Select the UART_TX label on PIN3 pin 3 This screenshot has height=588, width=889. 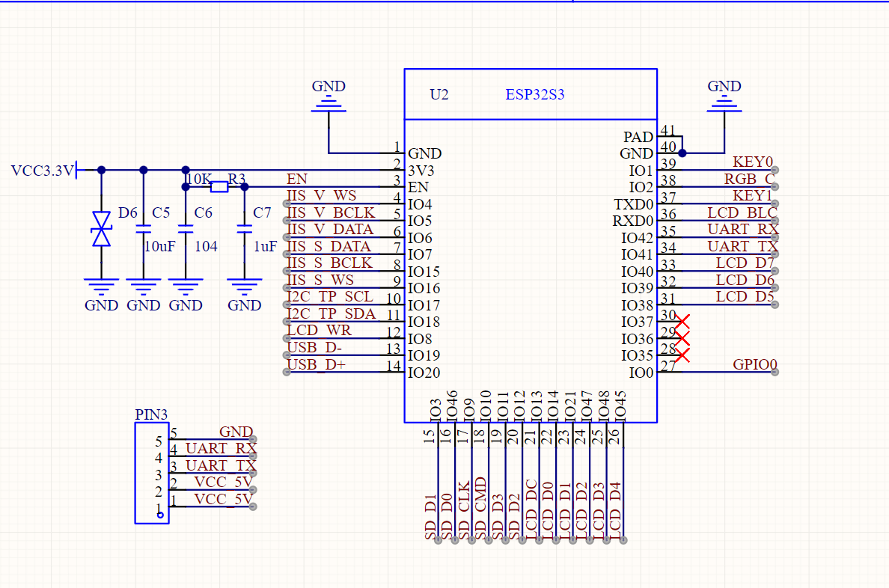(221, 465)
